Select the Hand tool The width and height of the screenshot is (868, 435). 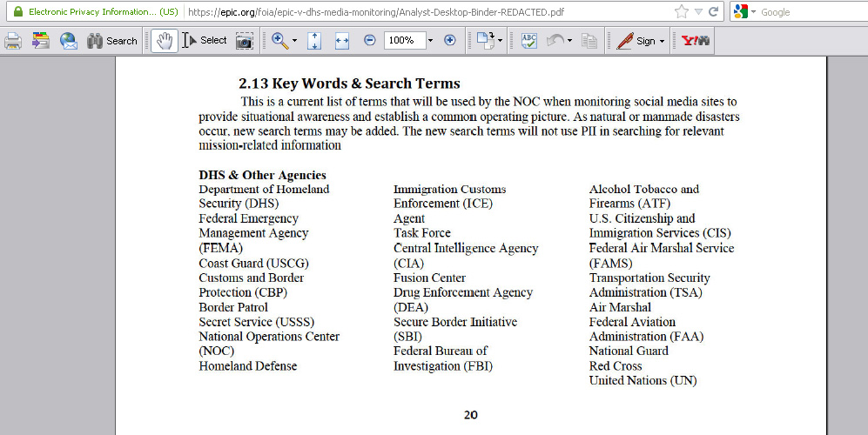pos(165,41)
